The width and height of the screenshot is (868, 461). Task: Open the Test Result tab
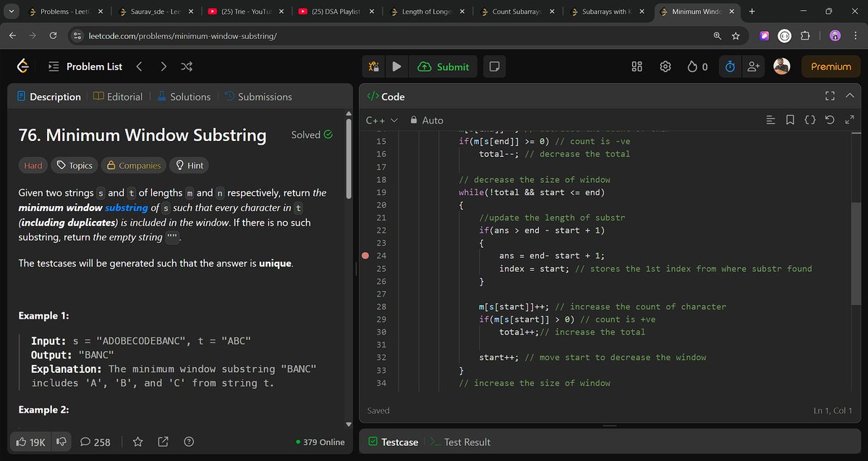coord(460,441)
